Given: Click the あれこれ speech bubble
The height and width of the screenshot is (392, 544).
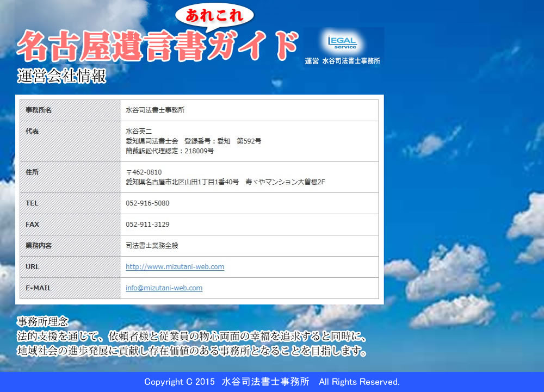Looking at the screenshot, I should (x=215, y=16).
